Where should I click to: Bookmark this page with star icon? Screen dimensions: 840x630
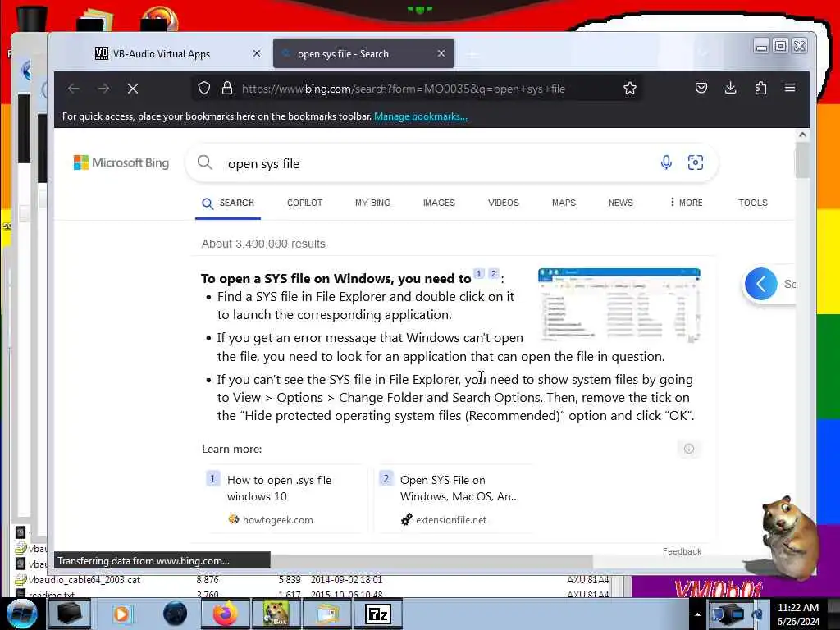(630, 89)
